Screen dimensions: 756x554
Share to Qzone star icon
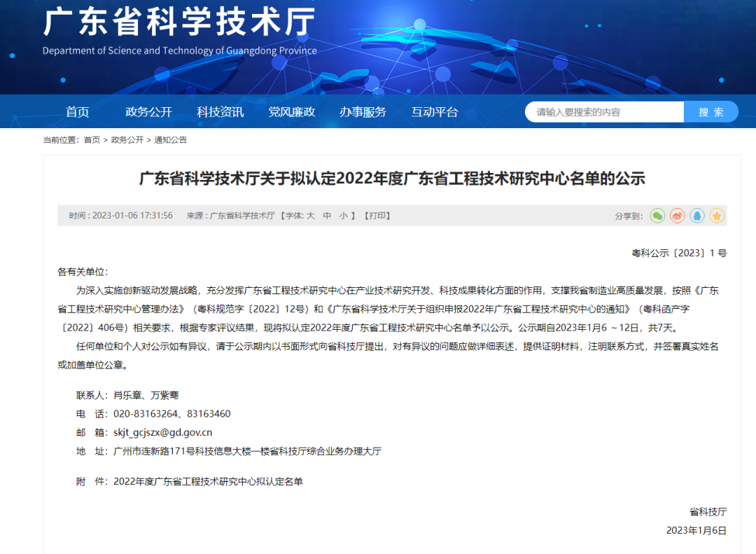pos(717,216)
